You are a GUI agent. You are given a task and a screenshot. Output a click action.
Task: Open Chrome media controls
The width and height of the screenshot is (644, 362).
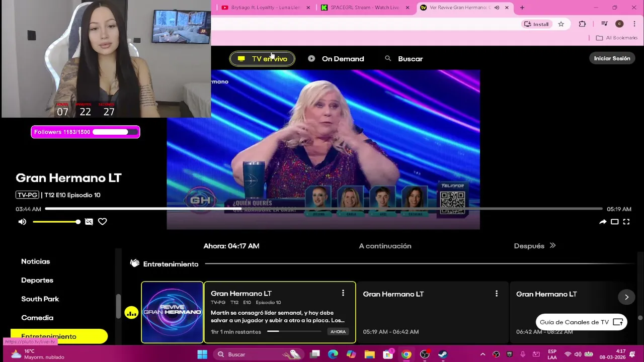(x=604, y=24)
